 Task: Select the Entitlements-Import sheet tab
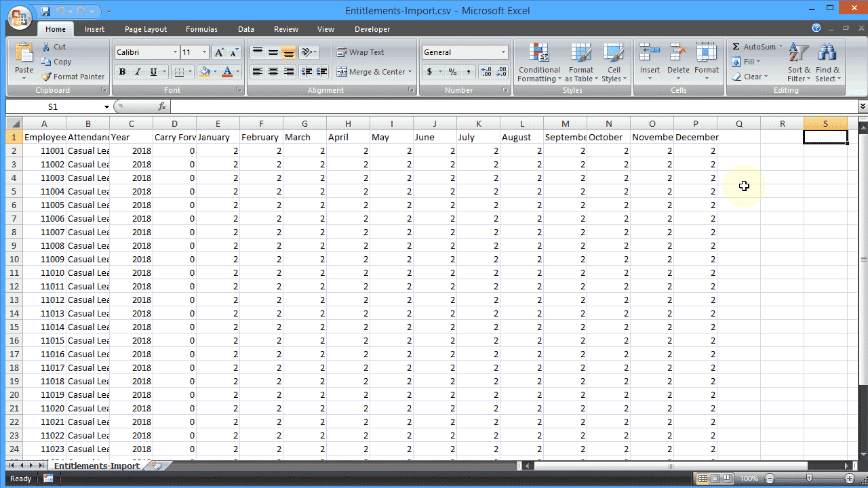96,466
